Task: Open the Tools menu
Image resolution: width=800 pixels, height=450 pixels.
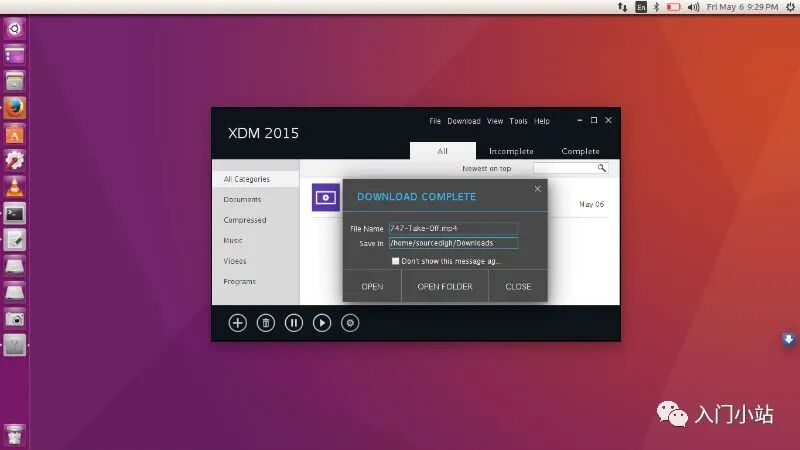Action: pos(518,121)
